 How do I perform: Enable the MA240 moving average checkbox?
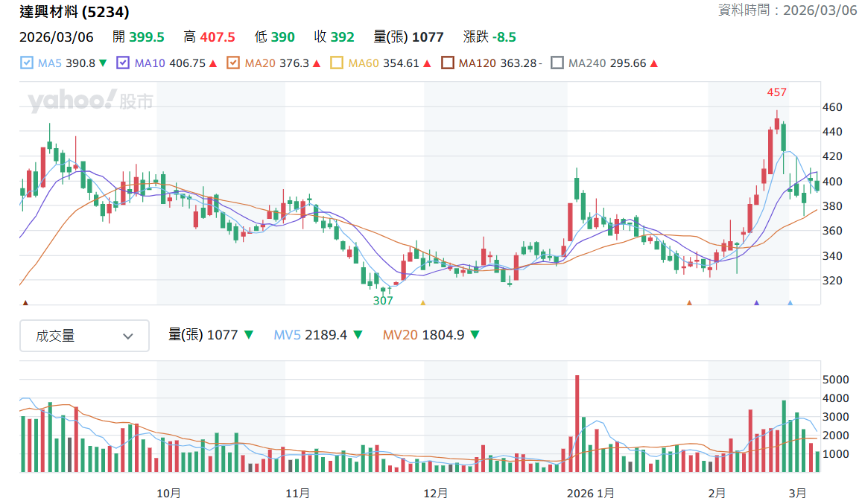pyautogui.click(x=557, y=63)
